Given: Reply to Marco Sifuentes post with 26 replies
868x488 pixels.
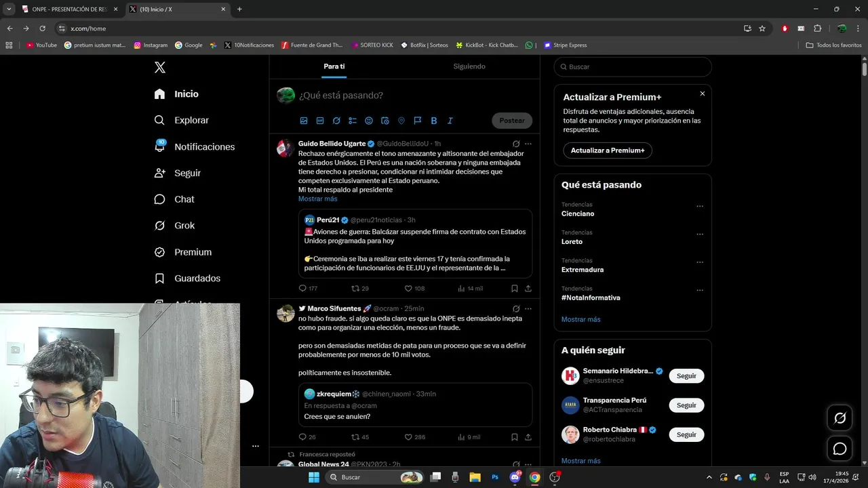Looking at the screenshot, I should 307,437.
